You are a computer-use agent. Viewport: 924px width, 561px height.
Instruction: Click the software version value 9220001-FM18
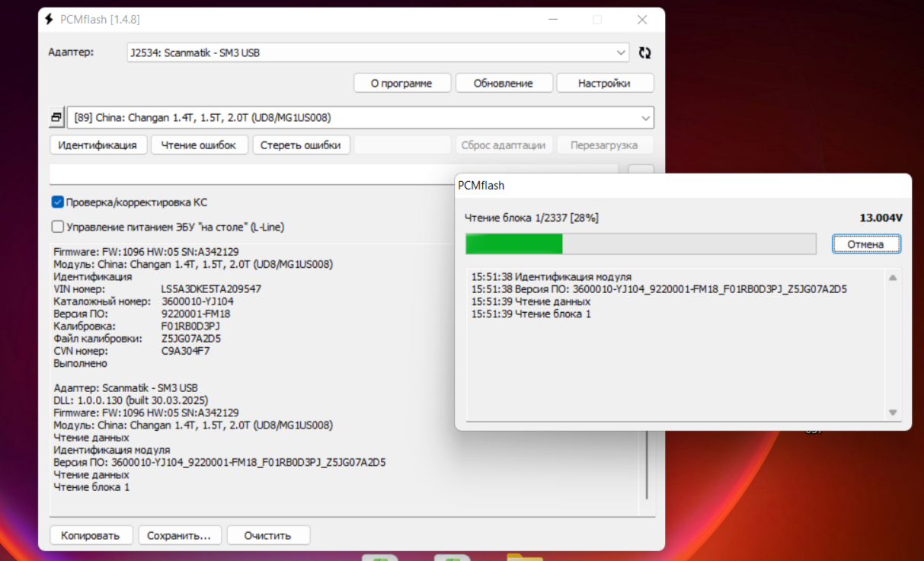(x=196, y=314)
